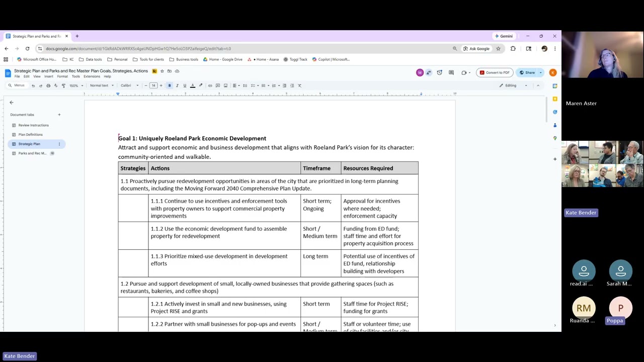Select the Parks and Rec tab
The image size is (644, 362).
[32, 153]
